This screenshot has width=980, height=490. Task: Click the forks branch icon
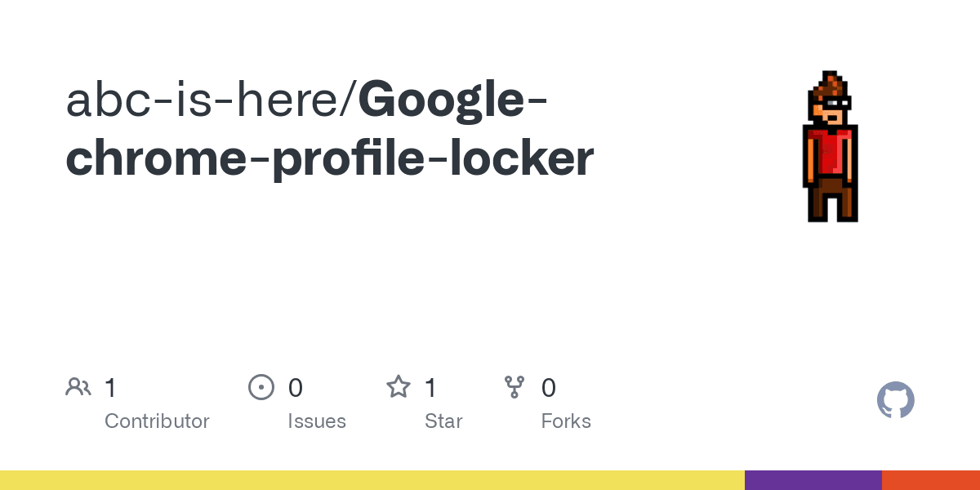514,387
